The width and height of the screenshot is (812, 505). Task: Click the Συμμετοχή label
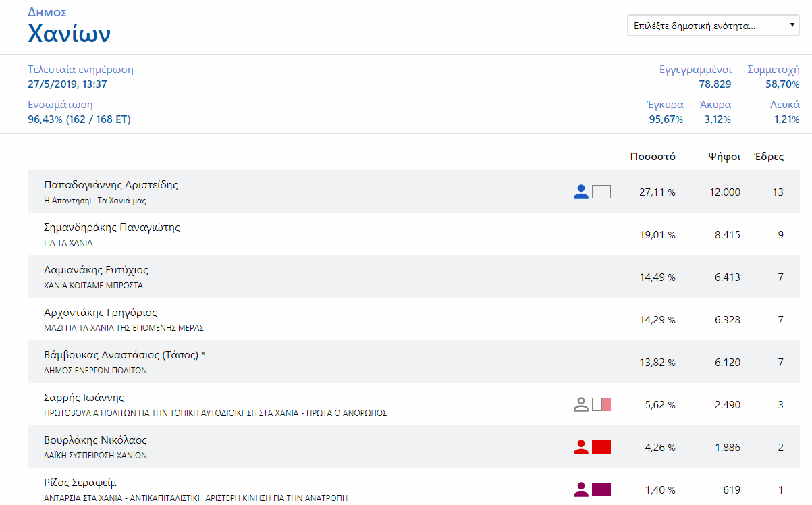774,70
